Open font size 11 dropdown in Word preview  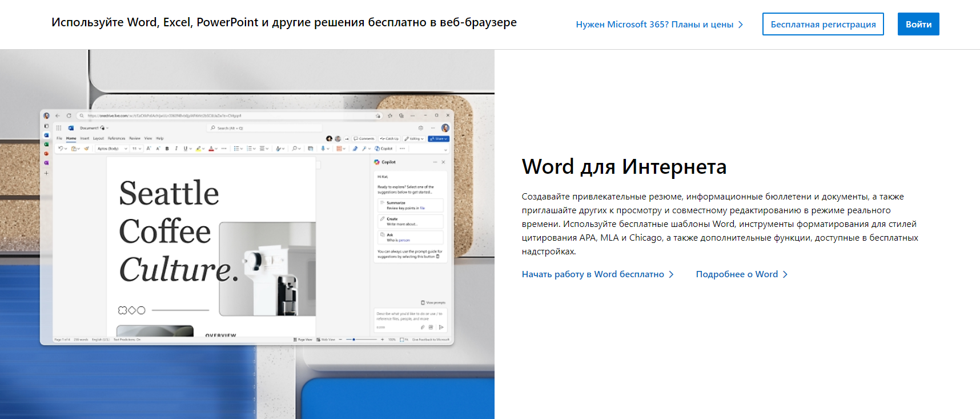click(x=136, y=149)
